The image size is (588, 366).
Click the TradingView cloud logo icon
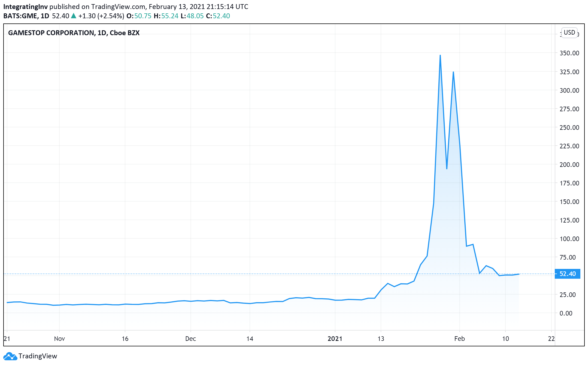click(x=10, y=356)
